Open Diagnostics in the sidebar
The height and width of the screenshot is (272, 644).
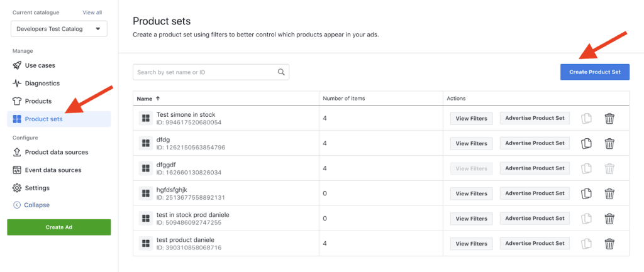tap(42, 83)
